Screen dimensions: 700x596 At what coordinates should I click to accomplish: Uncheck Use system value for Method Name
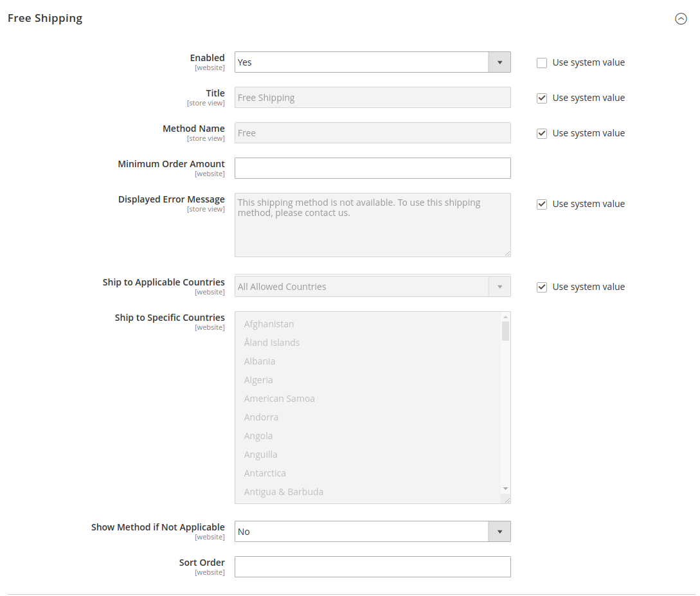coord(542,133)
